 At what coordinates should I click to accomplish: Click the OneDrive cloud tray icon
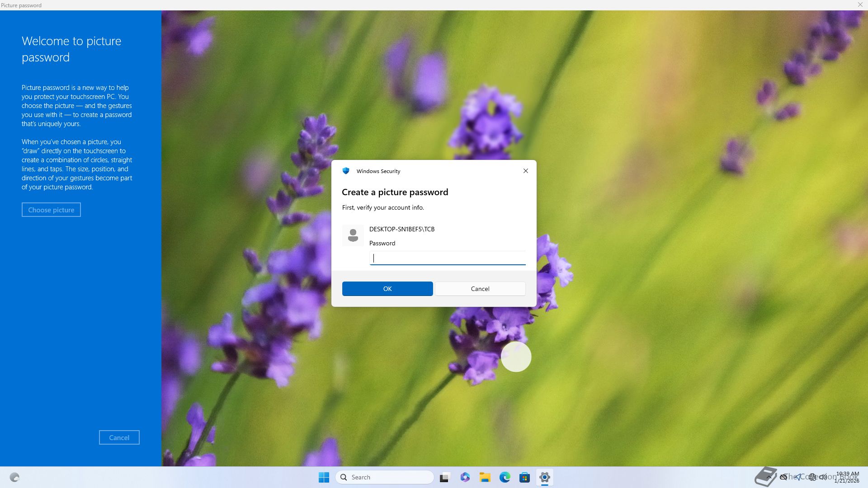click(x=783, y=477)
